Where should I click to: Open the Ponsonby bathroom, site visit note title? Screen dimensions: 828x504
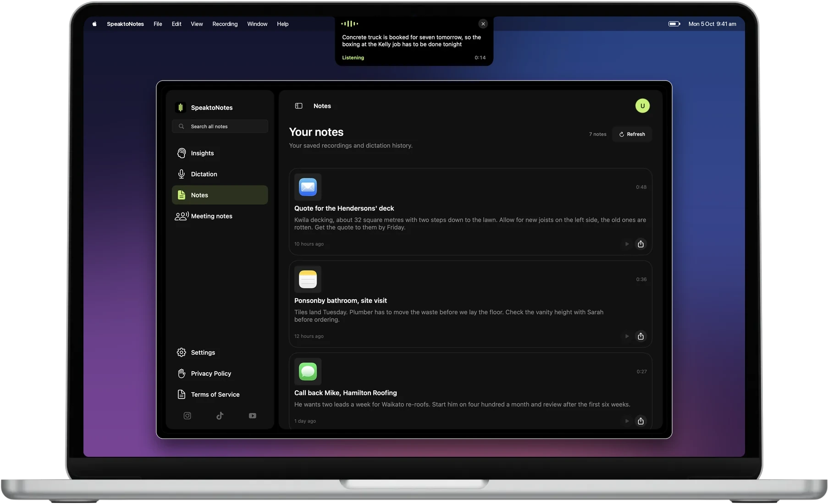click(341, 301)
